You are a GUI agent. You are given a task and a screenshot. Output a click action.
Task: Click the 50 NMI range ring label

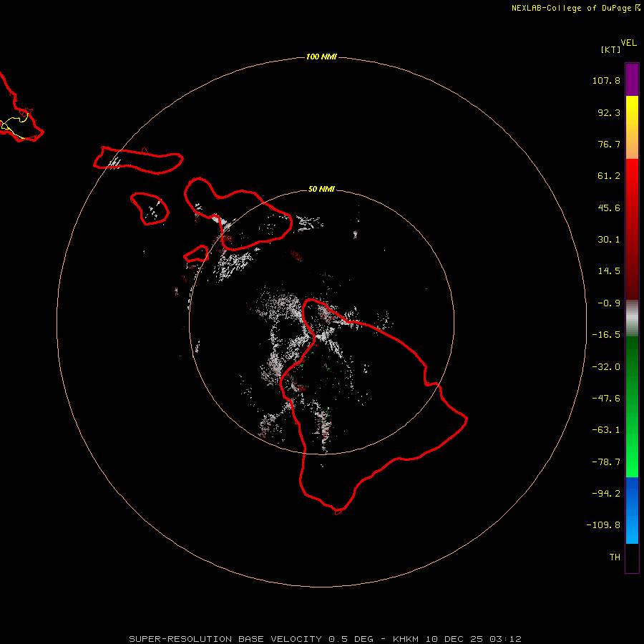click(x=321, y=189)
